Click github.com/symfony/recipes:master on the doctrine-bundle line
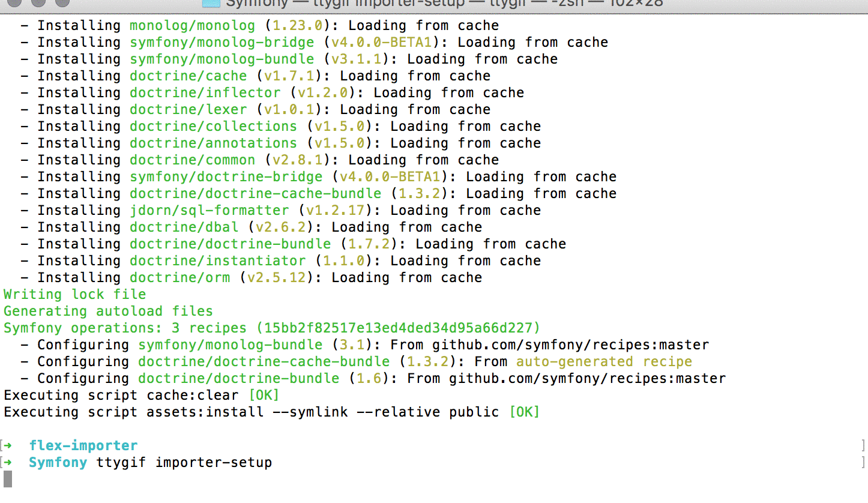 (587, 379)
